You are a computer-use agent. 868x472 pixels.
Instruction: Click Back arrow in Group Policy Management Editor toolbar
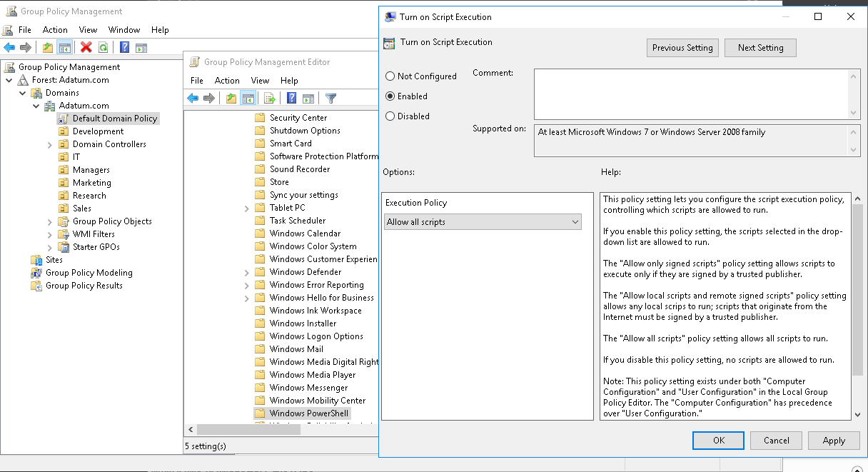[193, 99]
